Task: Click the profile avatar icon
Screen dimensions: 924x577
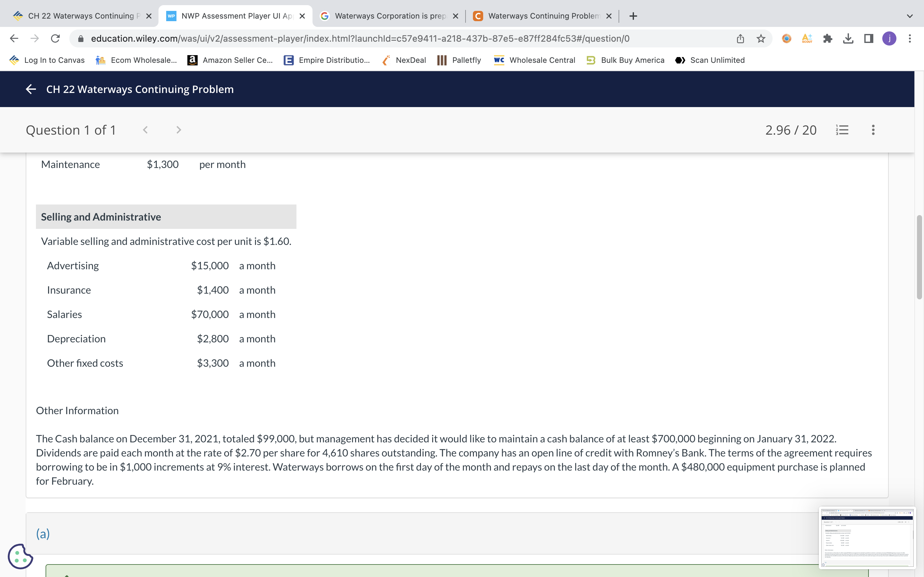Action: (x=890, y=38)
